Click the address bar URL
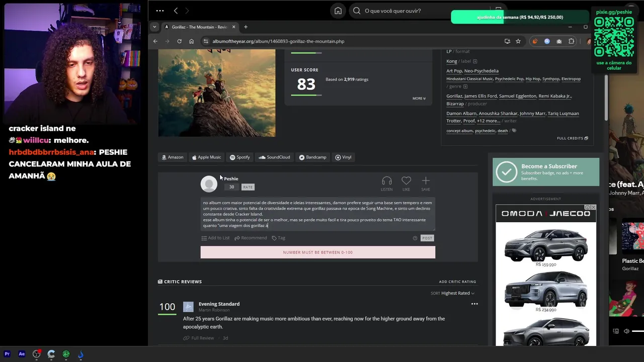644x362 pixels. pyautogui.click(x=278, y=41)
